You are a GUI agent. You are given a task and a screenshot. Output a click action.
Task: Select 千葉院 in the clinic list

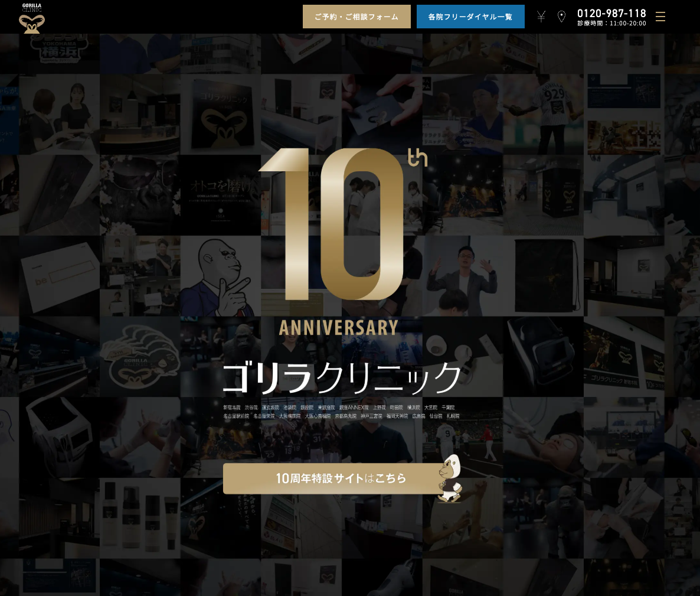[448, 408]
